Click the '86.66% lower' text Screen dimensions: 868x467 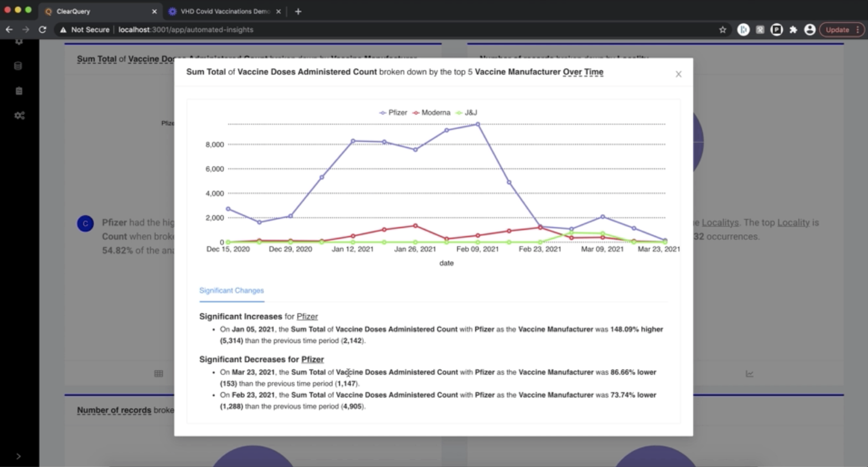(633, 372)
